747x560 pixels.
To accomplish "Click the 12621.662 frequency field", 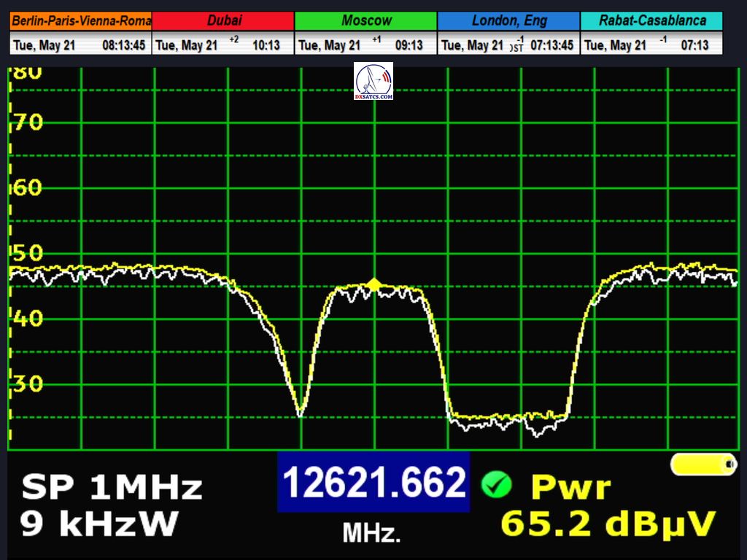I will [373, 482].
